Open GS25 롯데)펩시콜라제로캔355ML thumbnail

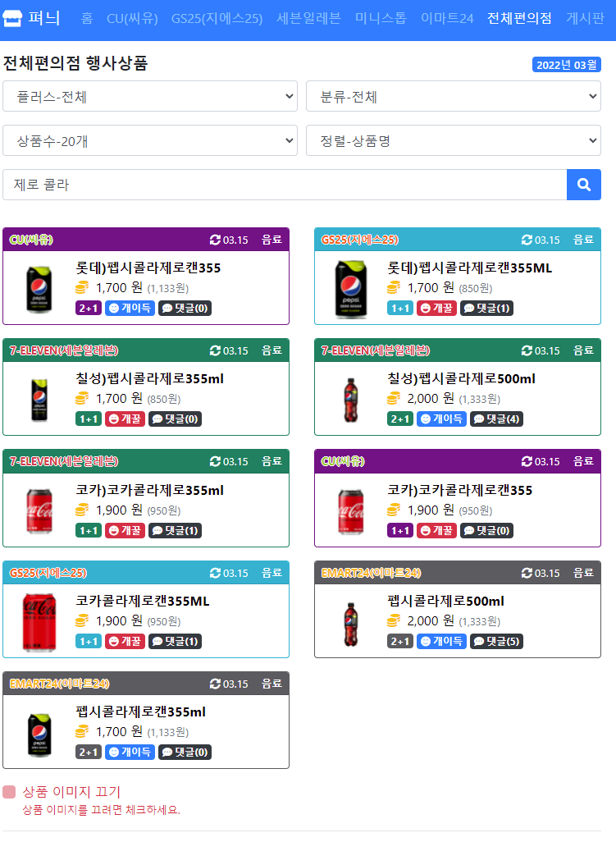pos(351,289)
